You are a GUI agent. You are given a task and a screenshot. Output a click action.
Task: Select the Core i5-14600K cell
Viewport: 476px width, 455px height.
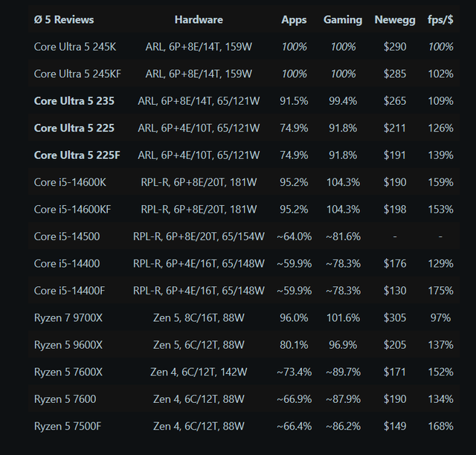[70, 182]
